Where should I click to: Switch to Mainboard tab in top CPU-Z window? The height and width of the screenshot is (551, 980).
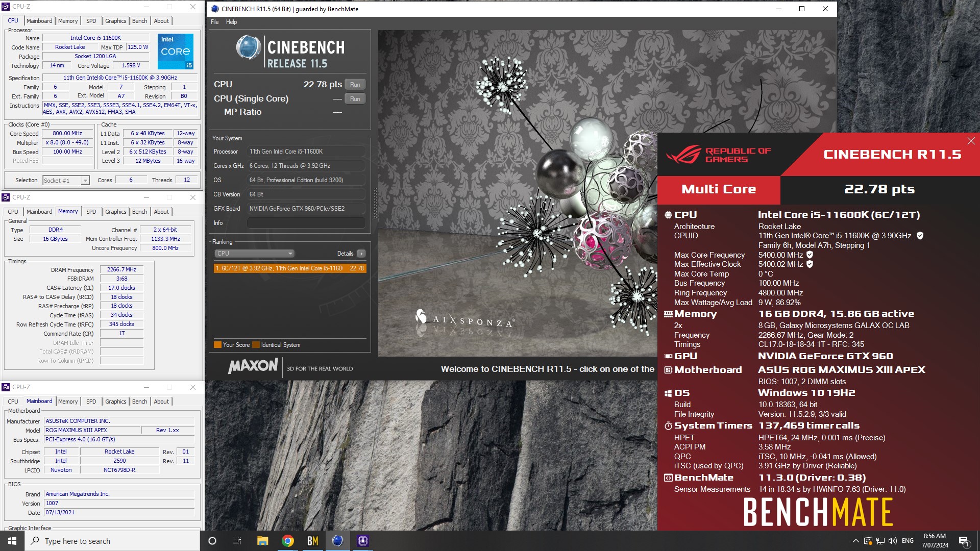39,21
